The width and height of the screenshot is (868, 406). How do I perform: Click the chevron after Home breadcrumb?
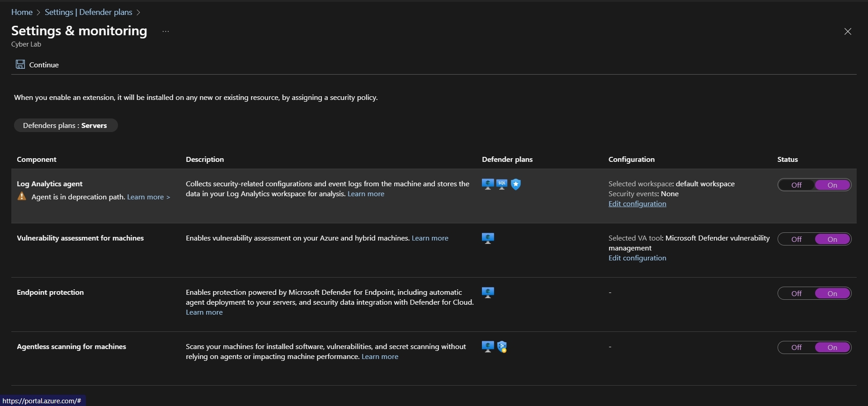click(x=38, y=12)
